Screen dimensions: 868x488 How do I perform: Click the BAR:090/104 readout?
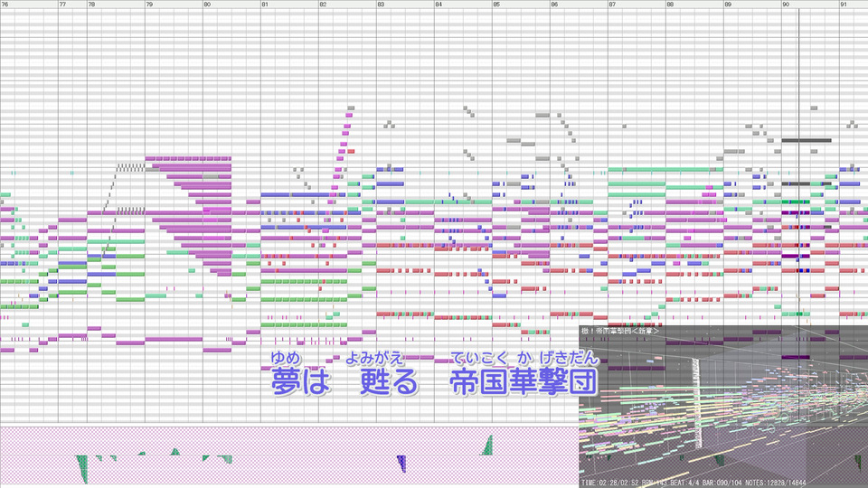(x=722, y=483)
